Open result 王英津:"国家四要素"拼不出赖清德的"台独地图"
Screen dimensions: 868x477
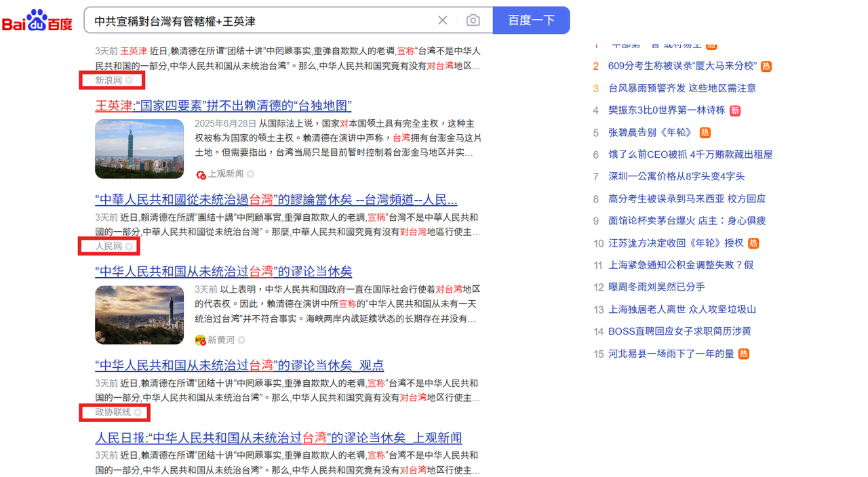[x=223, y=106]
